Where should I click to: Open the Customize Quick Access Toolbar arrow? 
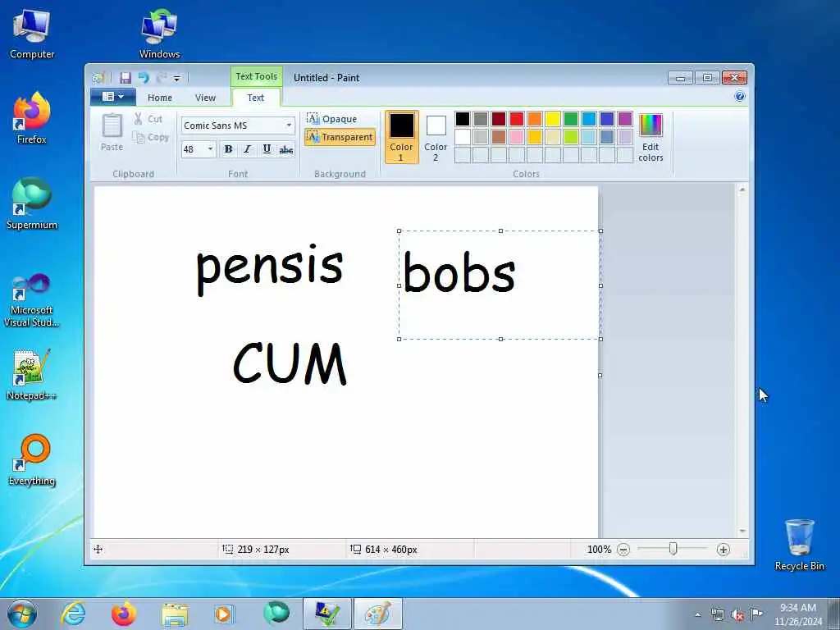coord(177,79)
